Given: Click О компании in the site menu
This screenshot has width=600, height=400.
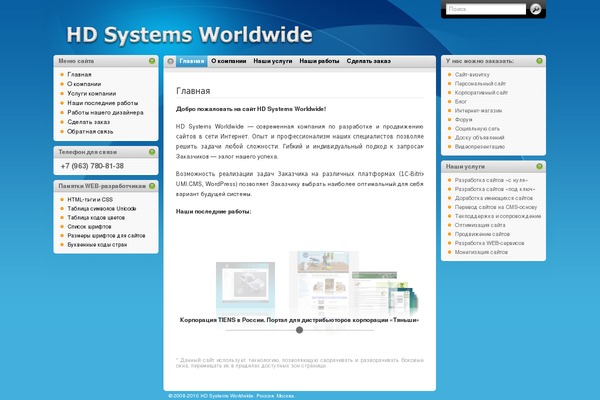Looking at the screenshot, I should click(84, 84).
